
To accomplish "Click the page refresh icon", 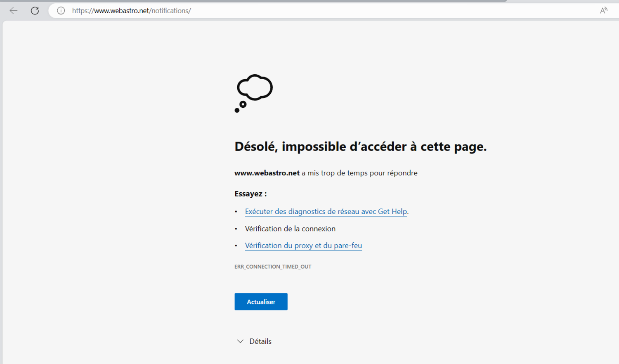I will pos(35,11).
